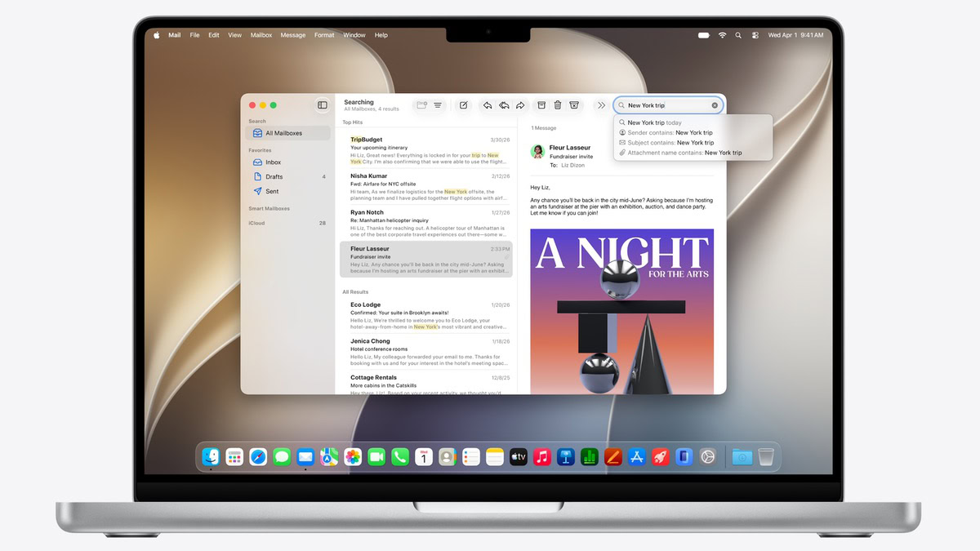Launch Safari from the Dock

click(258, 456)
